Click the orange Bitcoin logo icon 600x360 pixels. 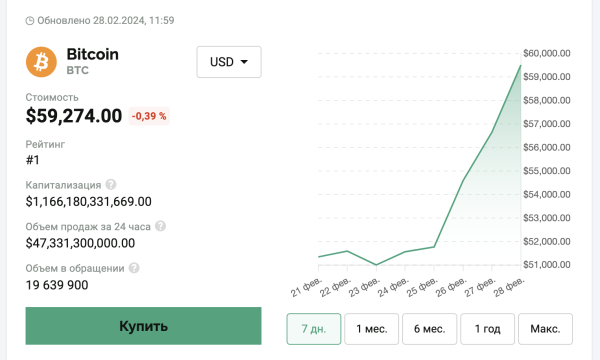pyautogui.click(x=41, y=62)
